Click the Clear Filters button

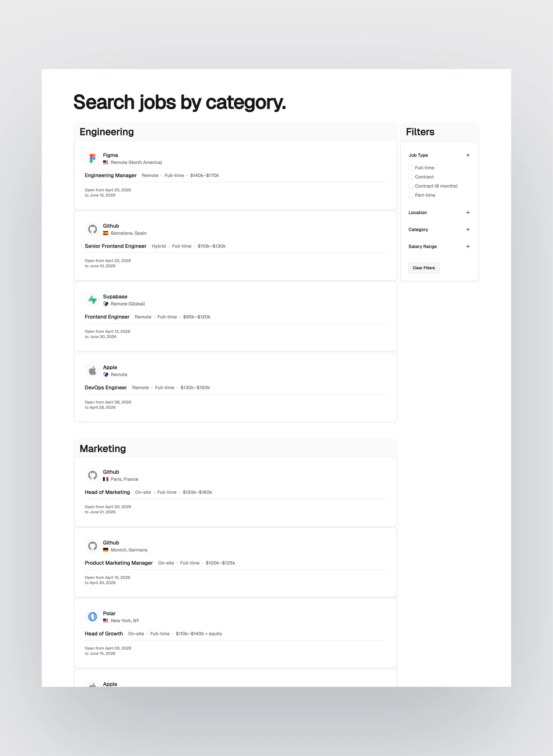[423, 268]
